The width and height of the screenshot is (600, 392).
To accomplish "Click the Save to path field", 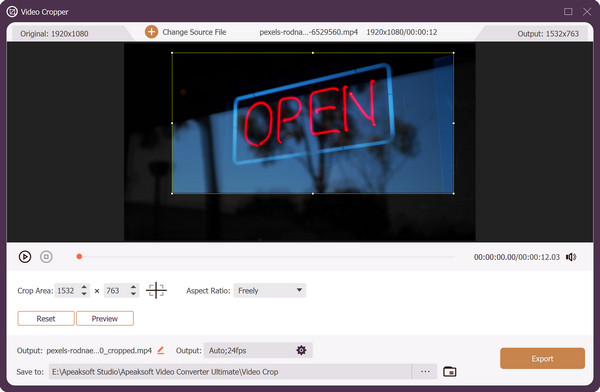I will 230,372.
